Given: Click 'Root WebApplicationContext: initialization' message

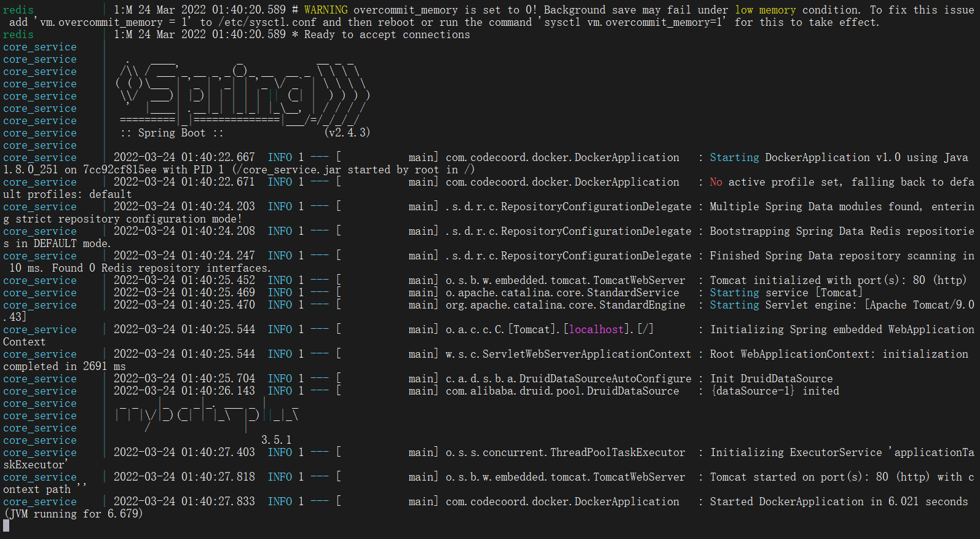Looking at the screenshot, I should coord(839,354).
